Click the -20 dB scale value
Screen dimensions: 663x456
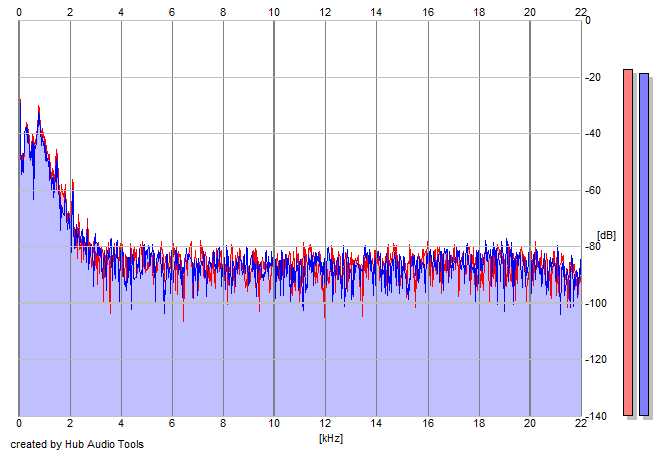click(593, 77)
